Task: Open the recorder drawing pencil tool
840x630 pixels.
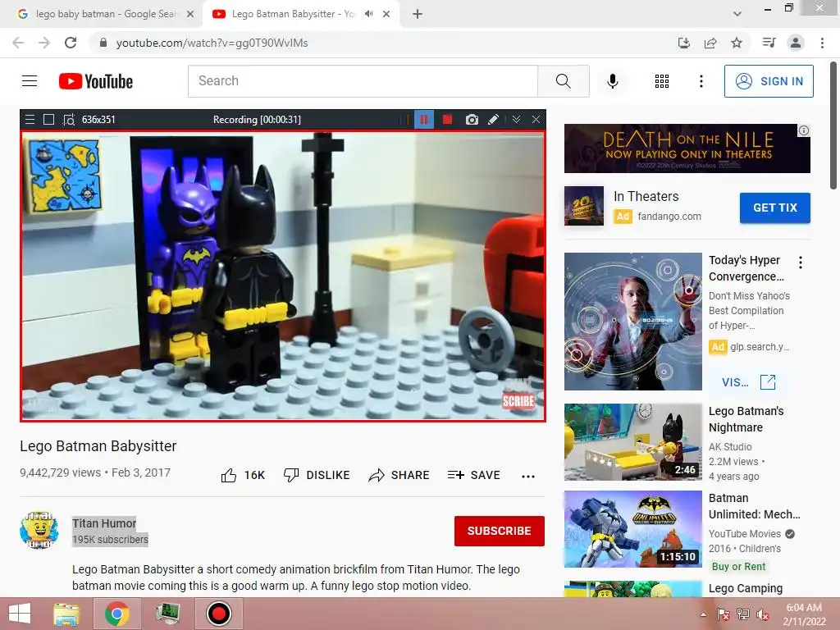Action: pos(493,120)
